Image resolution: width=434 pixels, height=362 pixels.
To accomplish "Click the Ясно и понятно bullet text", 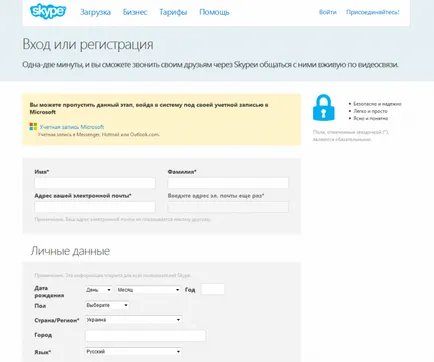I will 371,118.
